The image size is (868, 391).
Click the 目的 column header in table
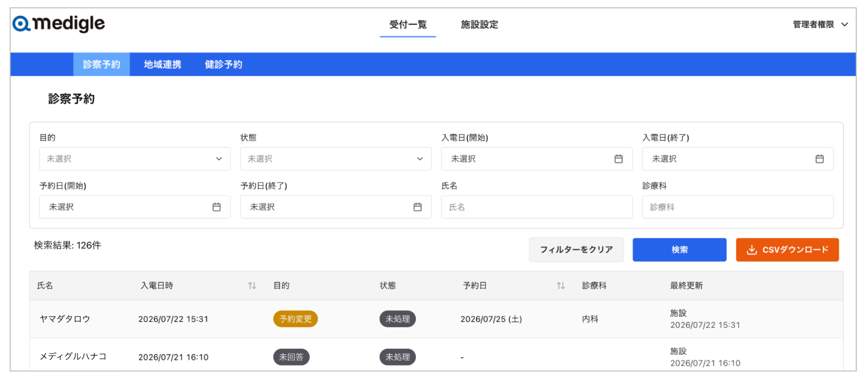point(281,286)
